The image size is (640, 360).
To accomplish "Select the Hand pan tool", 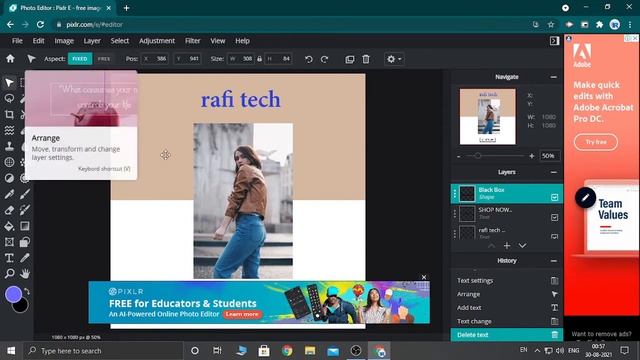I will (25, 273).
